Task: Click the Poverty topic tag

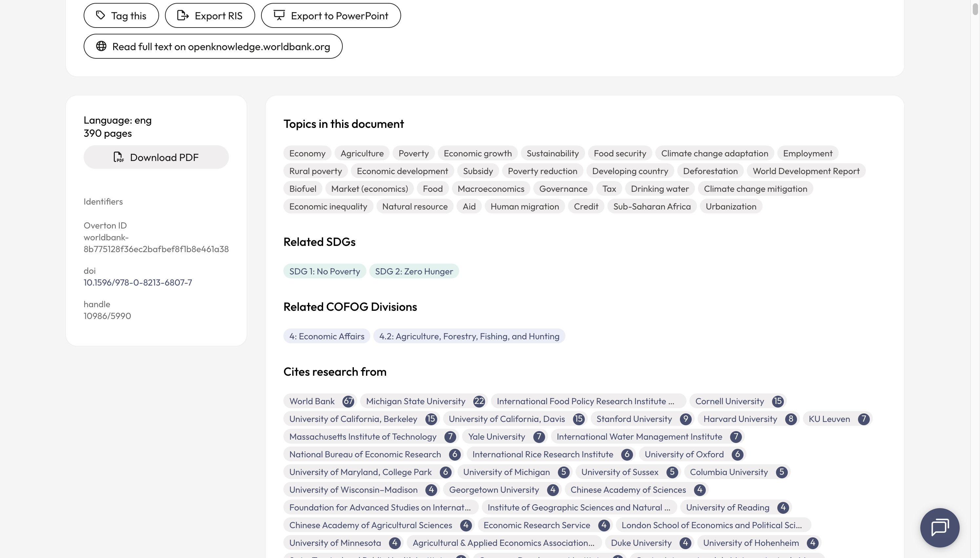Action: coord(414,153)
